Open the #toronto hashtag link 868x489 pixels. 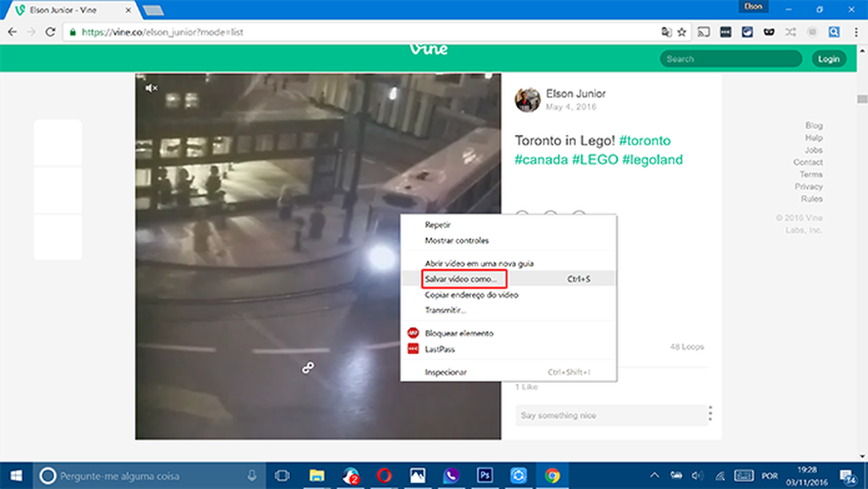(x=645, y=140)
